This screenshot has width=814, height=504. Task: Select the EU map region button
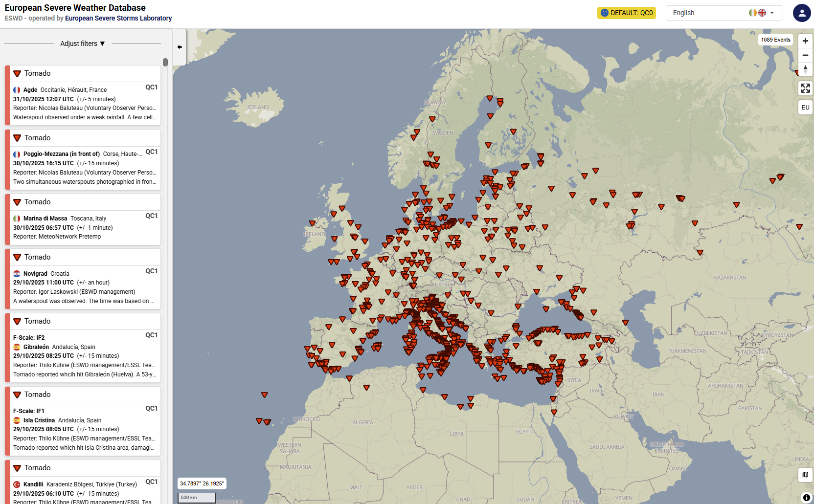point(805,107)
